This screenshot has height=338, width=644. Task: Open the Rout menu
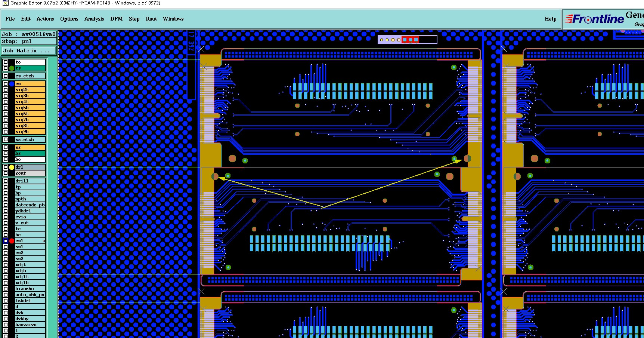tap(151, 19)
